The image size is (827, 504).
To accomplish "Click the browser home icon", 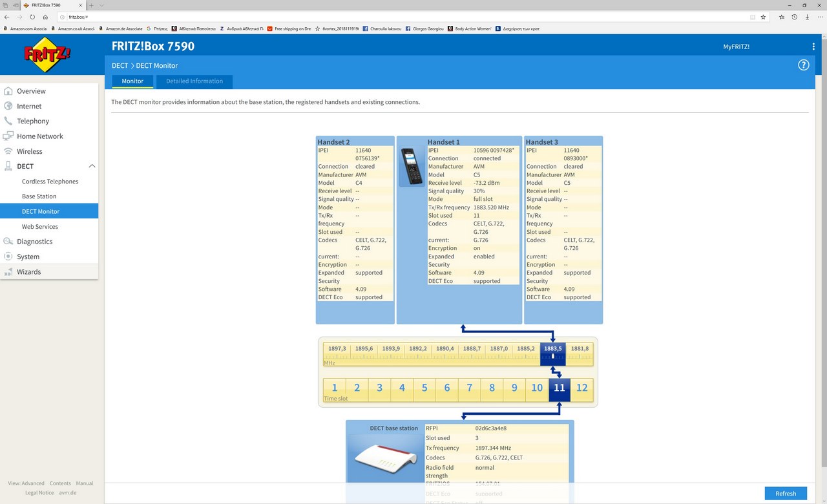I will (x=45, y=17).
